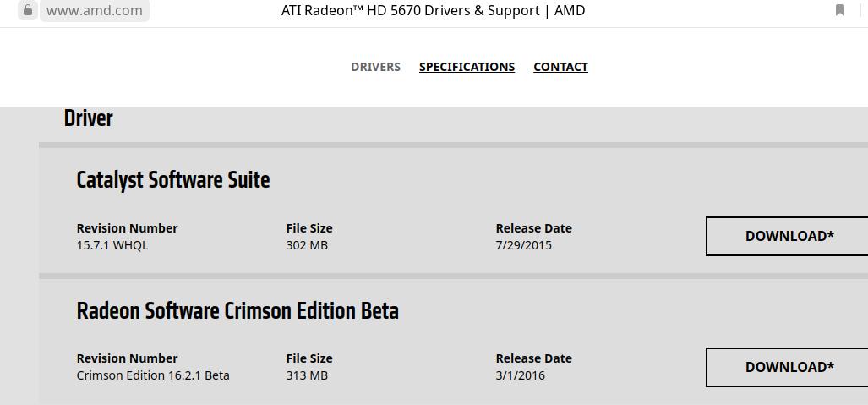This screenshot has height=405, width=868.
Task: Click the 7/29/2015 release date
Action: 523,245
